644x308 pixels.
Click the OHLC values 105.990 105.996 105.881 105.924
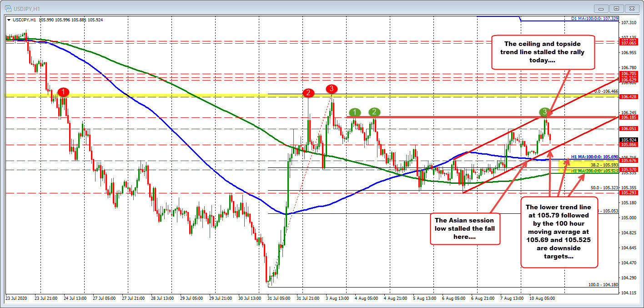click(x=70, y=20)
